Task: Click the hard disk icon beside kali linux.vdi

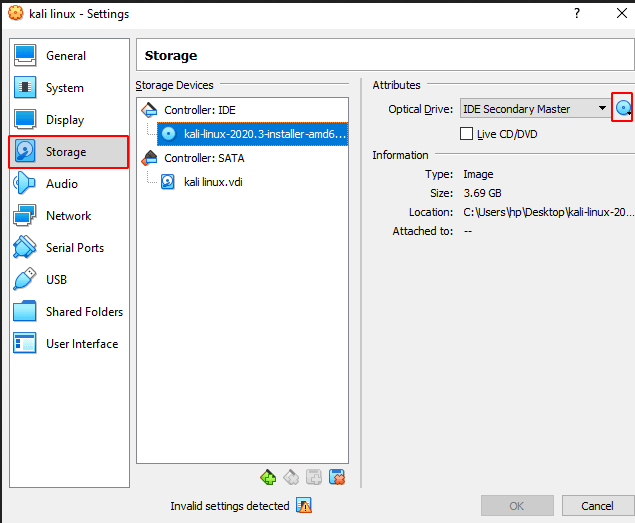Action: 168,182
